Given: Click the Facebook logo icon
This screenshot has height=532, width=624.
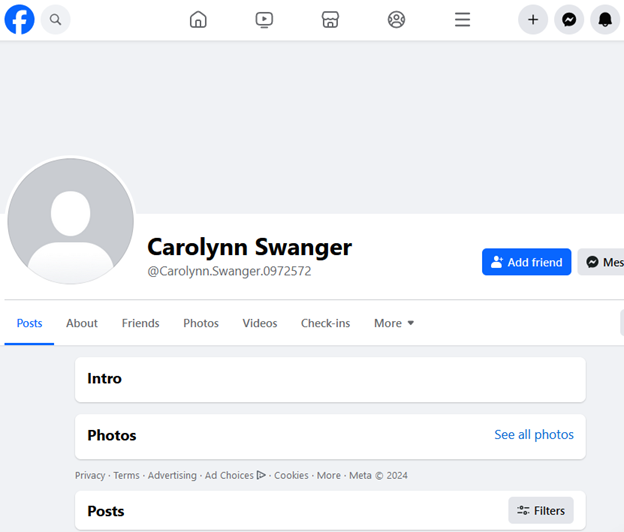Looking at the screenshot, I should (19, 19).
